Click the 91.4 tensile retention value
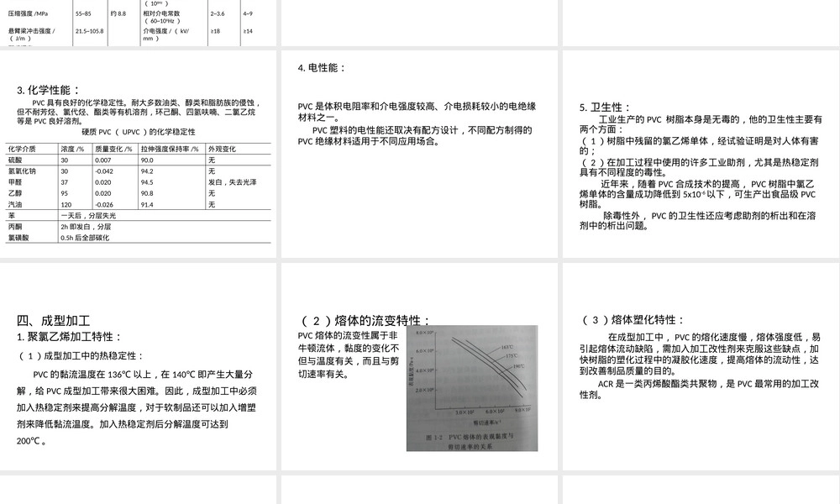This screenshot has width=840, height=504. [x=147, y=205]
